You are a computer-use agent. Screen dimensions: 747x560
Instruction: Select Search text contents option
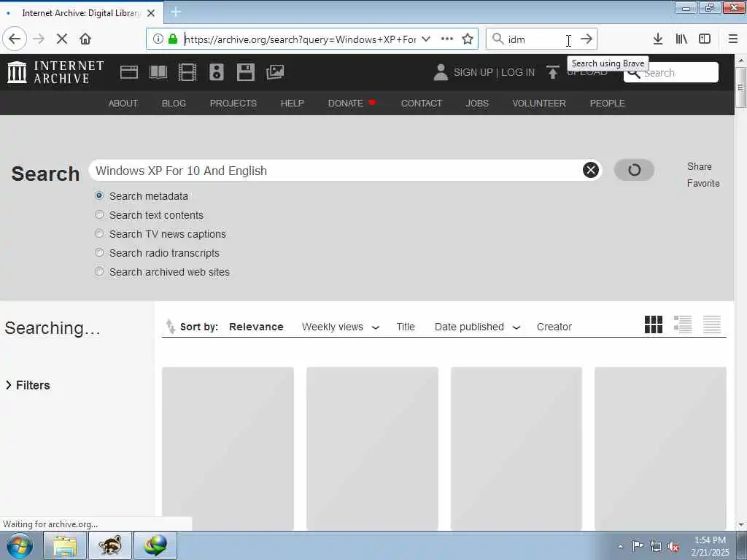(x=99, y=215)
